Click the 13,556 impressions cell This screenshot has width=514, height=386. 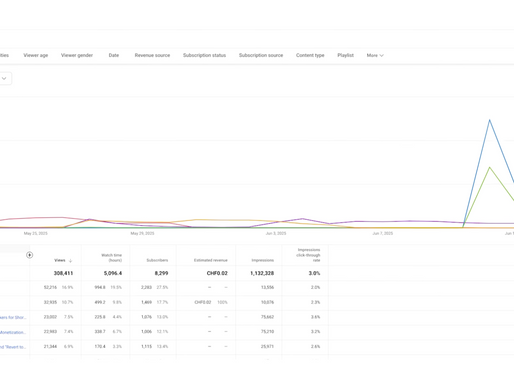click(x=267, y=287)
